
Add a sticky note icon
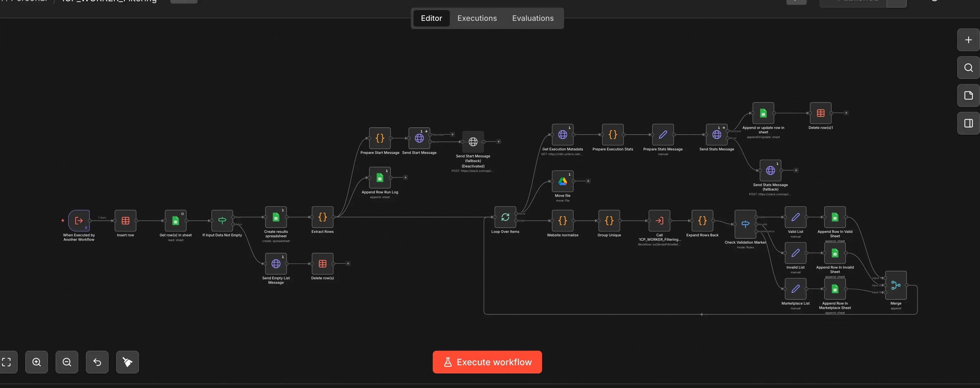coord(968,95)
